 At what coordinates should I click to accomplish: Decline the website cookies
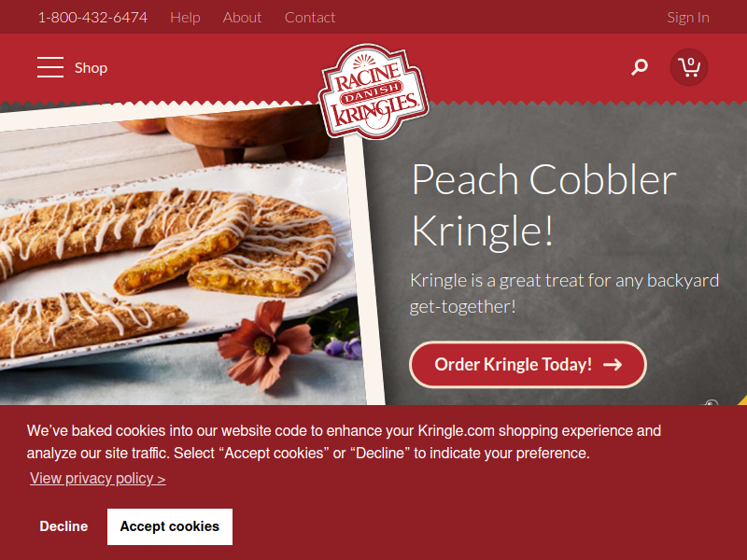tap(63, 526)
